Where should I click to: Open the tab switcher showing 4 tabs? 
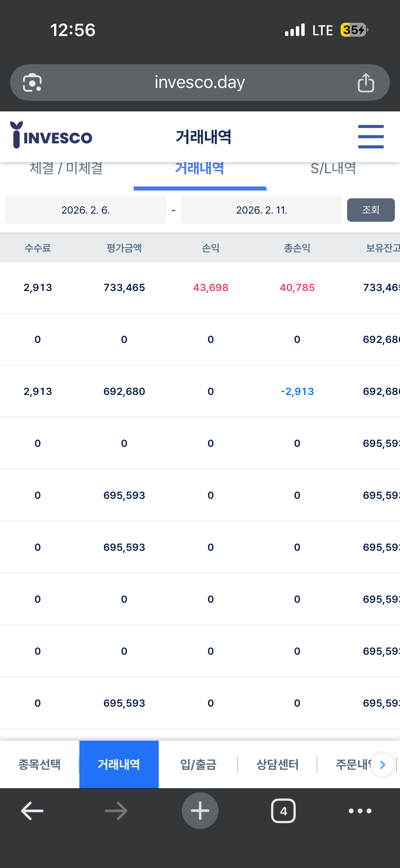(283, 811)
